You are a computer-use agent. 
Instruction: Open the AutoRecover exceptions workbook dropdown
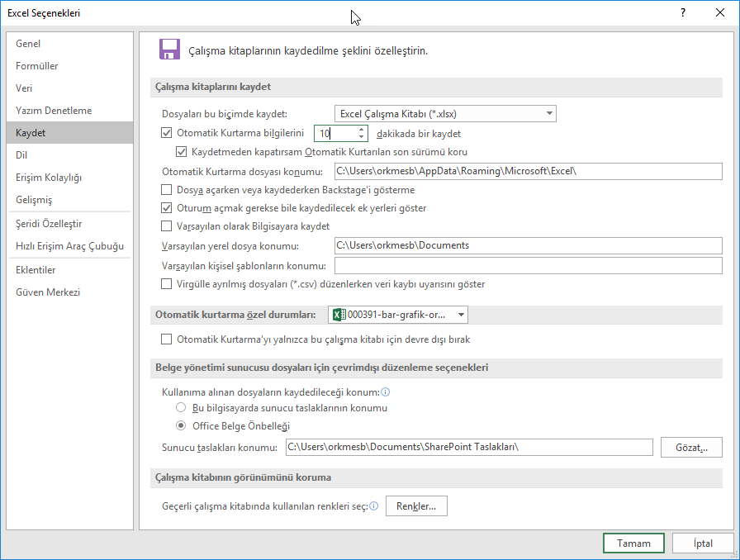click(398, 315)
